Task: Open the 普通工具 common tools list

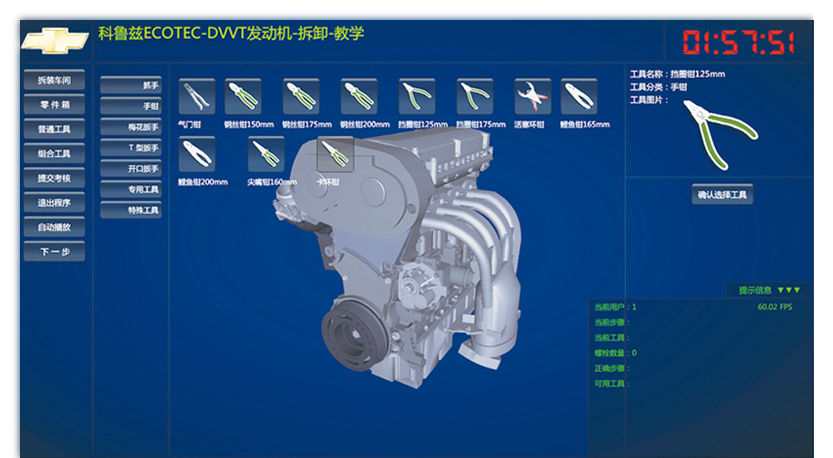Action: click(x=54, y=129)
